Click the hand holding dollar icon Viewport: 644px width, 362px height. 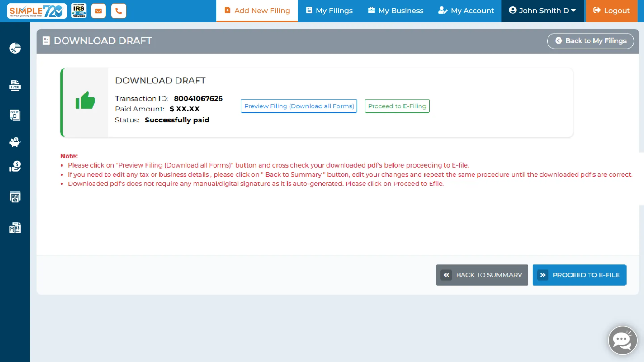point(15,166)
